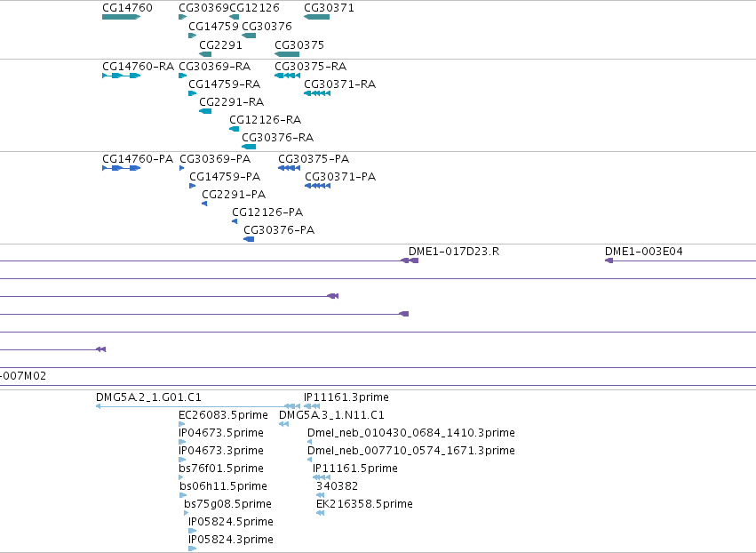This screenshot has height=553, width=756.
Task: Click the IP11161.5prime EST label
Action: click(x=355, y=469)
